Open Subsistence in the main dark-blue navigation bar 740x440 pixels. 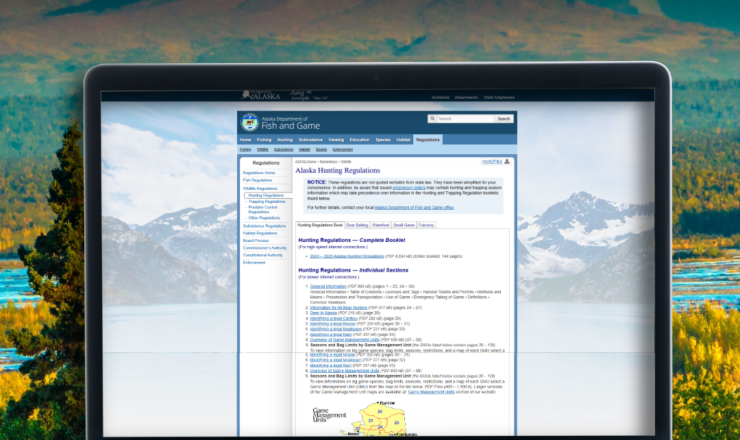coord(311,140)
